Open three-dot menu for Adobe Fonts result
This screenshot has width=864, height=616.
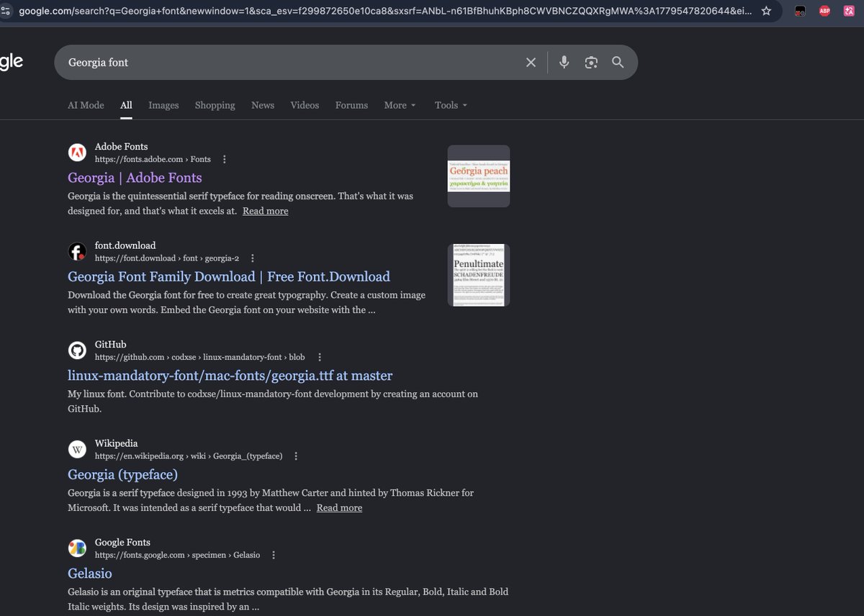pyautogui.click(x=225, y=159)
